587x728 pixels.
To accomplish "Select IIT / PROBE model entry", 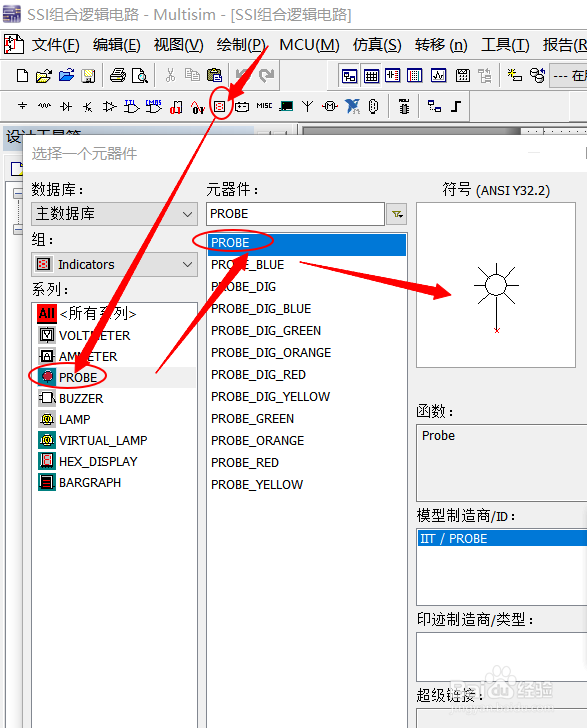I will 502,539.
